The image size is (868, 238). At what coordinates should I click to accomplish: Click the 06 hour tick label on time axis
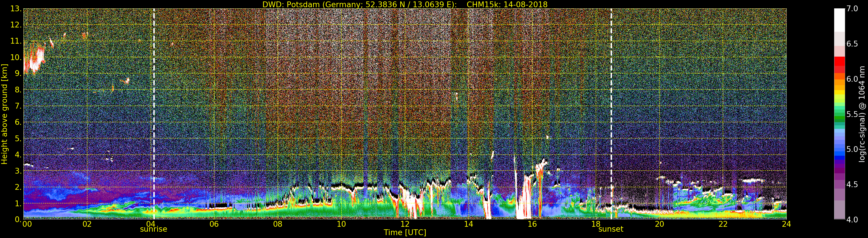tap(214, 224)
